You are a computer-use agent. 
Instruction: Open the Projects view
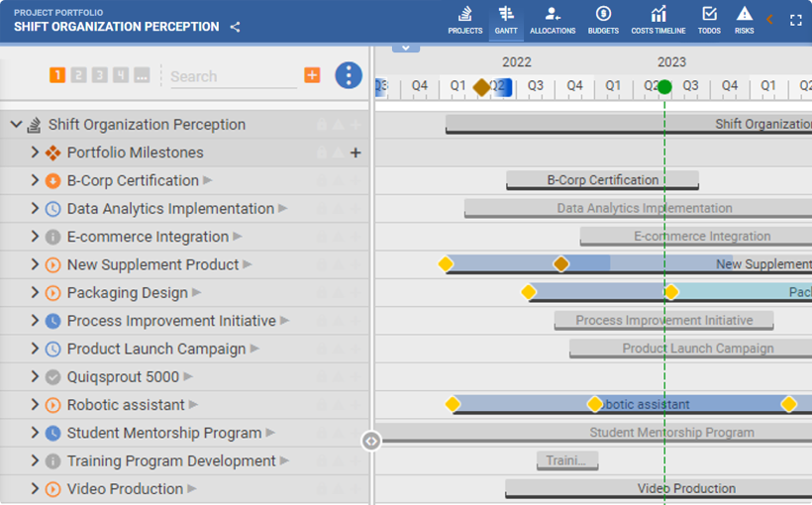coord(465,21)
